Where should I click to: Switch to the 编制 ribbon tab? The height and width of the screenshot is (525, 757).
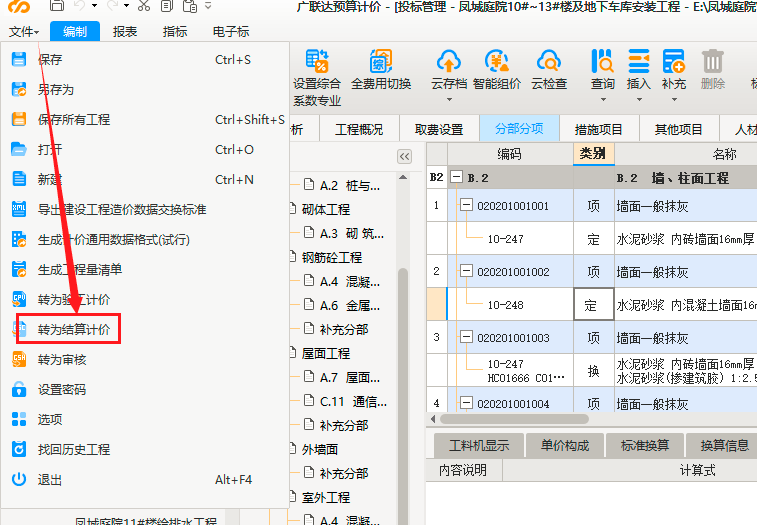[x=75, y=31]
